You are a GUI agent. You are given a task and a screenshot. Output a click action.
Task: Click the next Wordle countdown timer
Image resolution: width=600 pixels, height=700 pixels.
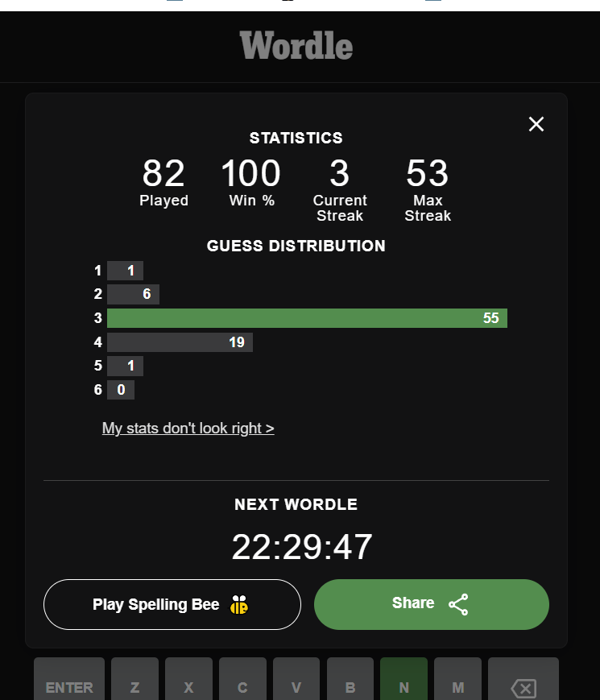[x=302, y=547]
